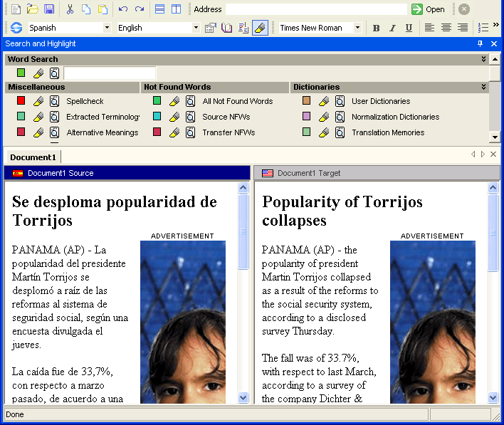Click the Source NFWs search icon
The width and height of the screenshot is (504, 425).
click(190, 117)
